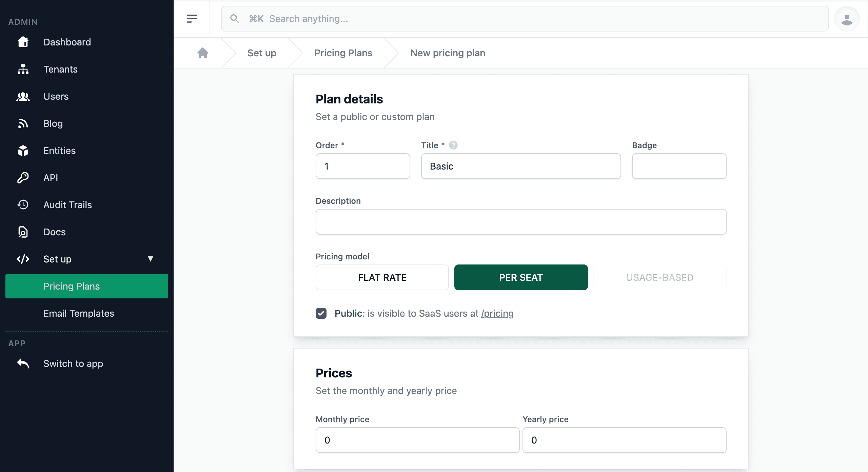Follow the /pricing link

[497, 313]
